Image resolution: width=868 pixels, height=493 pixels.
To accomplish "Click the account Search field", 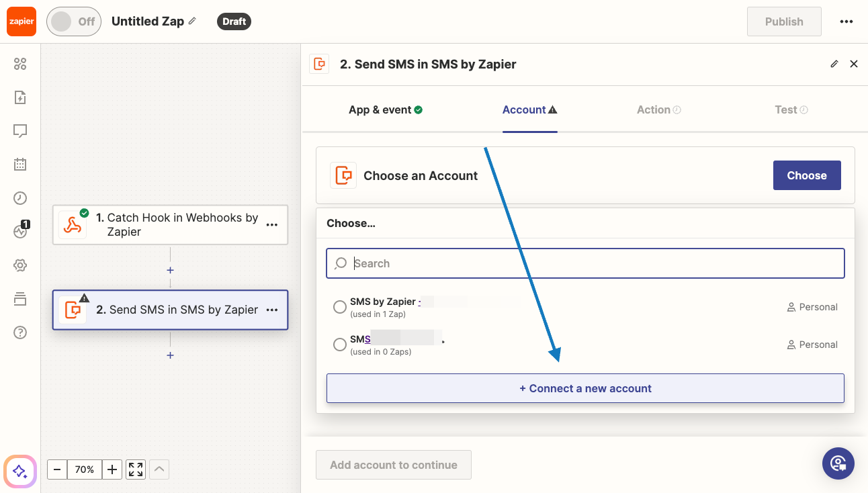I will (x=585, y=263).
